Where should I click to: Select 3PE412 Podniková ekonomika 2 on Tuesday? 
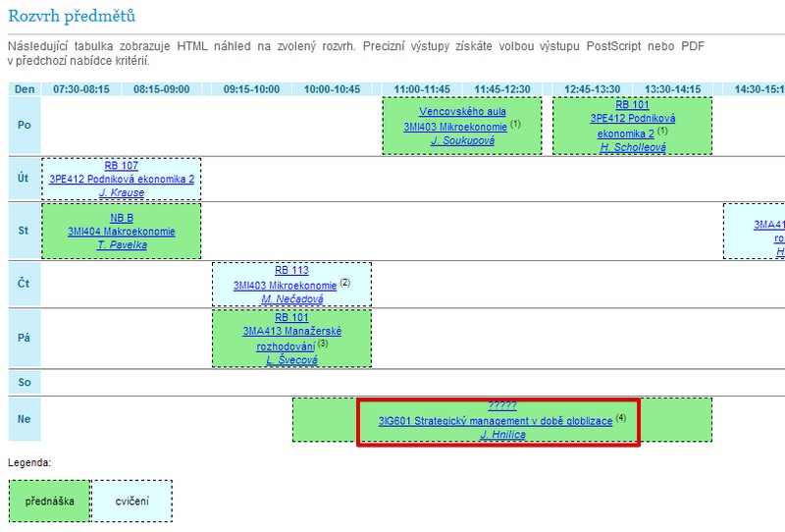coord(122,180)
